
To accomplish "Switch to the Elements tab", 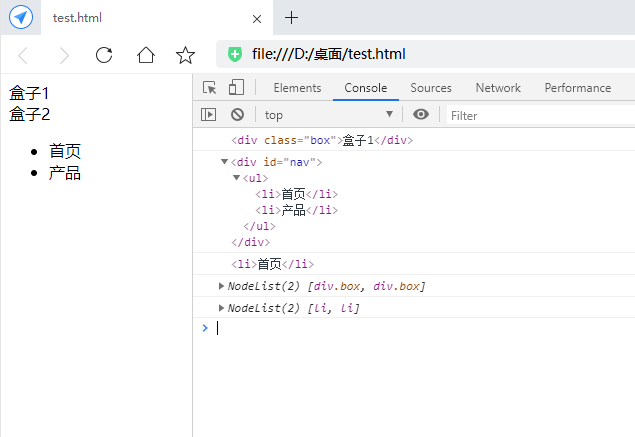I will click(x=297, y=88).
